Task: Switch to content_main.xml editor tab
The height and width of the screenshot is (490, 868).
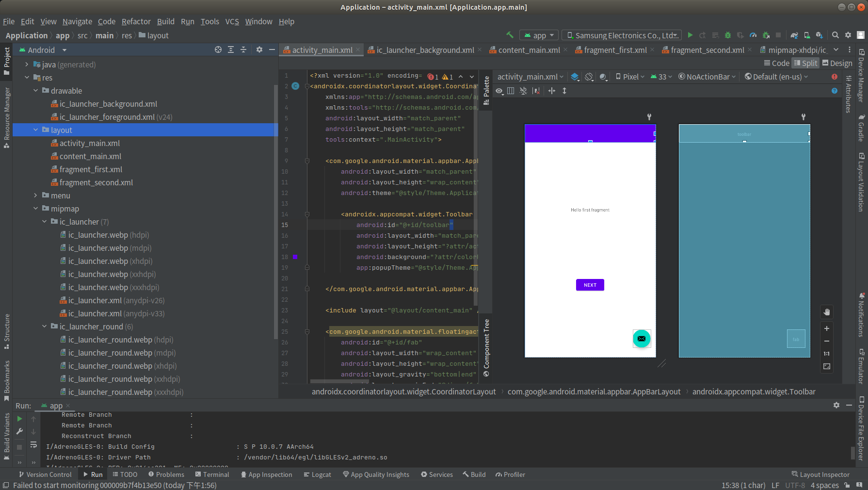Action: (x=529, y=50)
